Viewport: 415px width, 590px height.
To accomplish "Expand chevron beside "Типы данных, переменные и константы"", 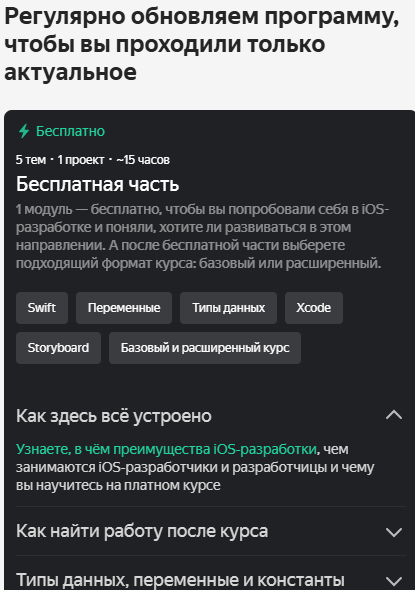I will coord(394,581).
